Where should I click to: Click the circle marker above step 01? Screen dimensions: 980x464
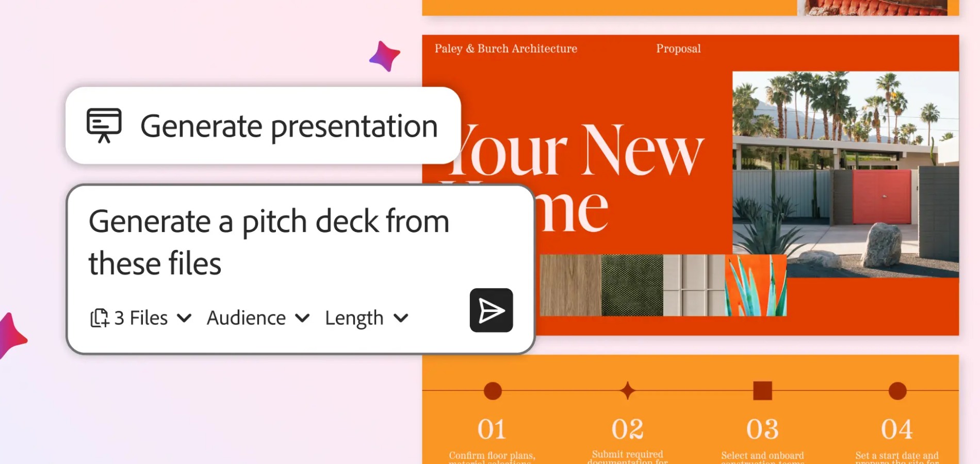pyautogui.click(x=492, y=390)
